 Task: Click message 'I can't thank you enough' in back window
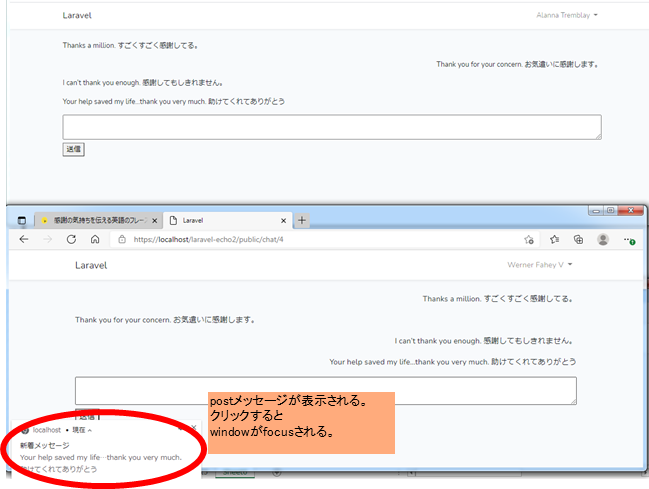[x=144, y=83]
